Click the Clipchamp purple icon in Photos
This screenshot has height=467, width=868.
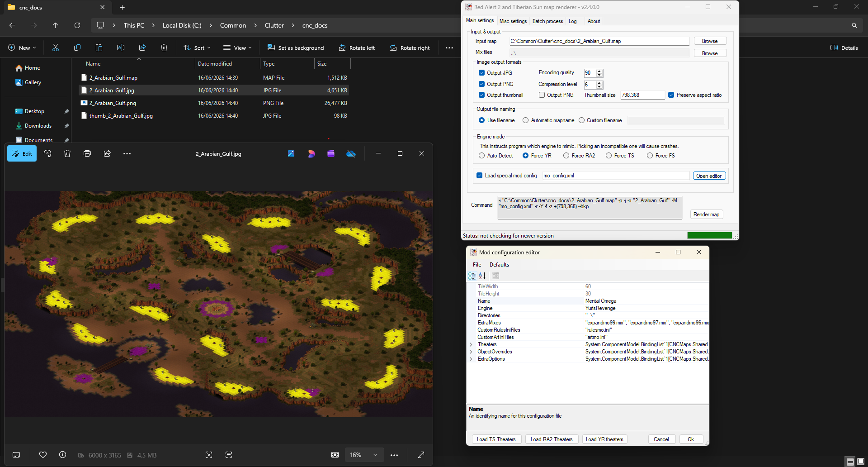pos(331,154)
